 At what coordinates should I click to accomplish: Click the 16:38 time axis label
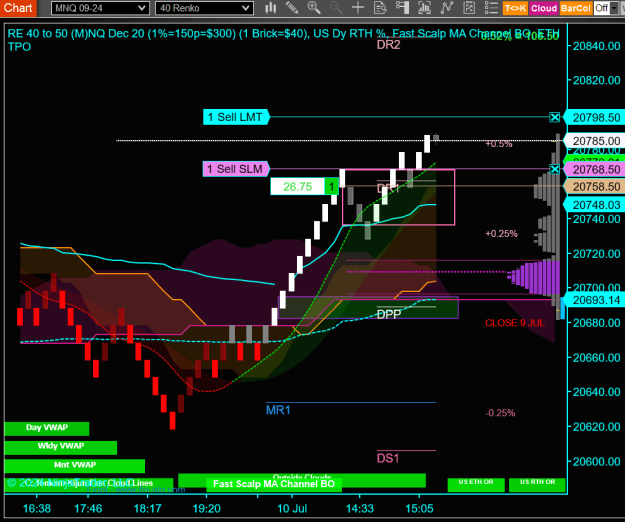(x=37, y=509)
